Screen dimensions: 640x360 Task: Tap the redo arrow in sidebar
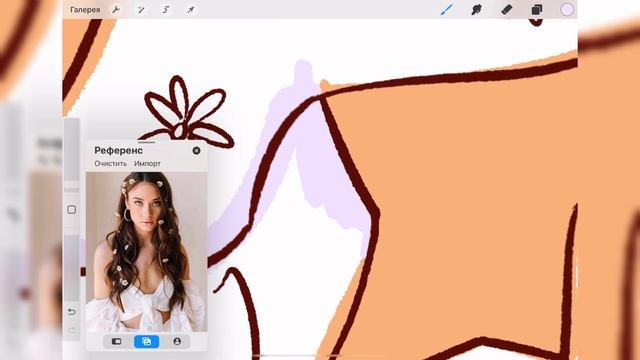tap(71, 330)
